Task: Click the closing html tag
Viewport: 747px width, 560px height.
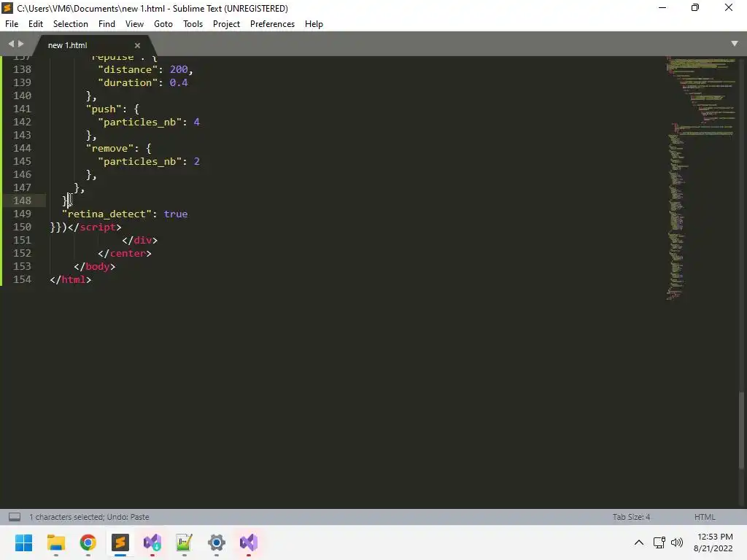Action: (x=71, y=279)
